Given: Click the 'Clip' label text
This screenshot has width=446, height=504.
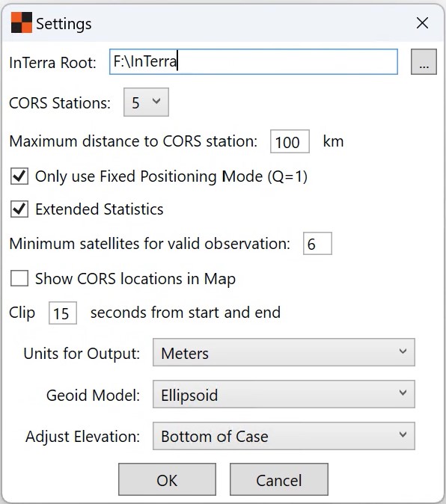Looking at the screenshot, I should pos(22,313).
